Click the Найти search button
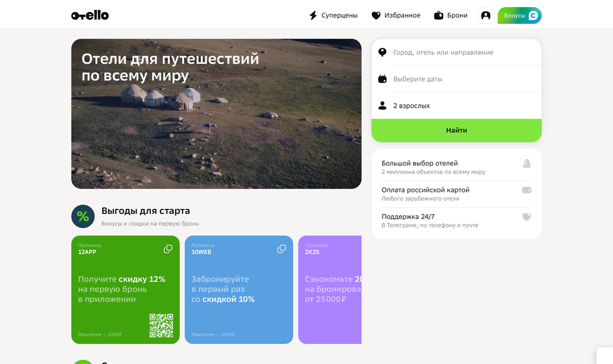The image size is (613, 364). [x=457, y=130]
